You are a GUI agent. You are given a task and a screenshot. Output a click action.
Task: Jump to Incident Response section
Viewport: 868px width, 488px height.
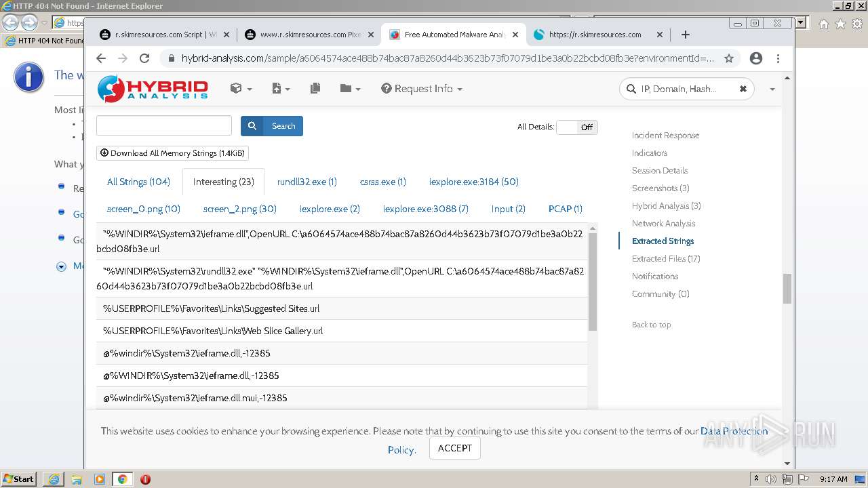[x=665, y=136]
